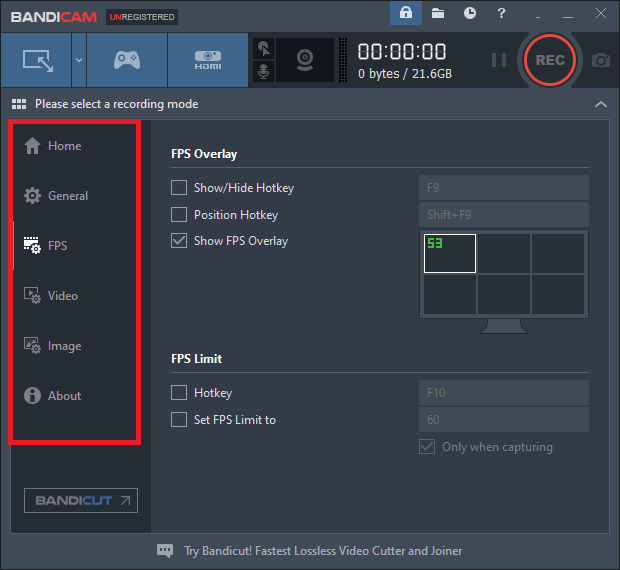Open the Bandicut link button

pos(81,500)
